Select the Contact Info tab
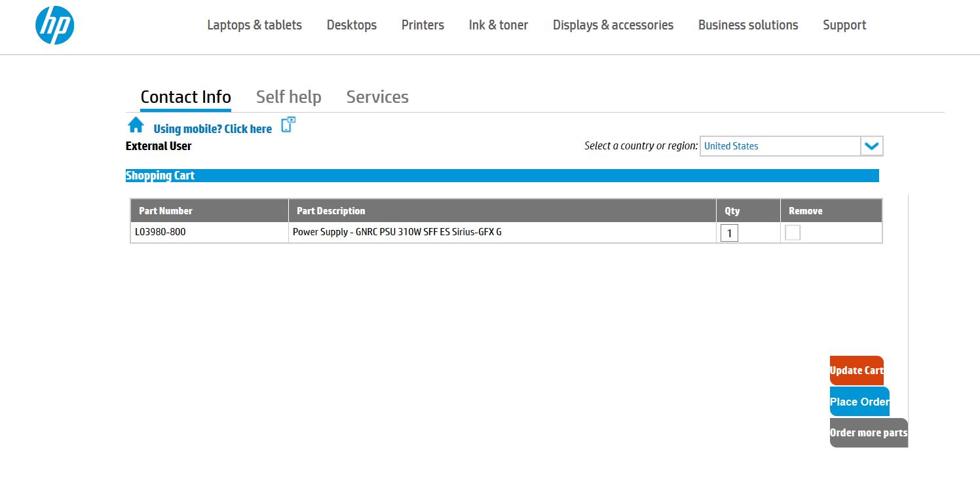Screen dimensions: 980x477 coord(185,97)
